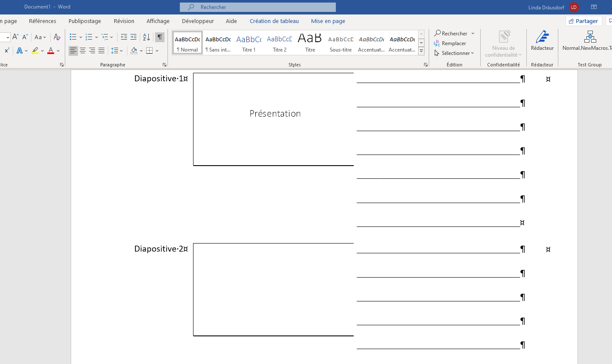Insert a numbered list
The image size is (612, 364).
[x=89, y=37]
